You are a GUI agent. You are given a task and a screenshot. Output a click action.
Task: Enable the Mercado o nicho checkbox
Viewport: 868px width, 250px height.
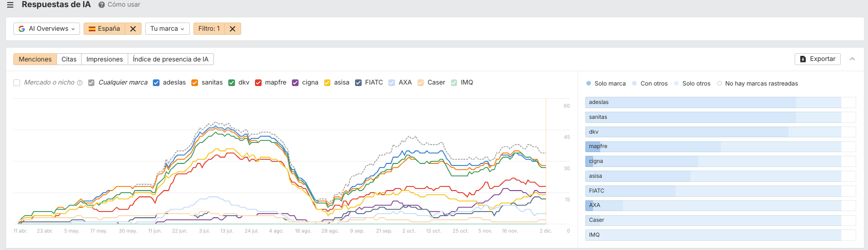coord(17,82)
